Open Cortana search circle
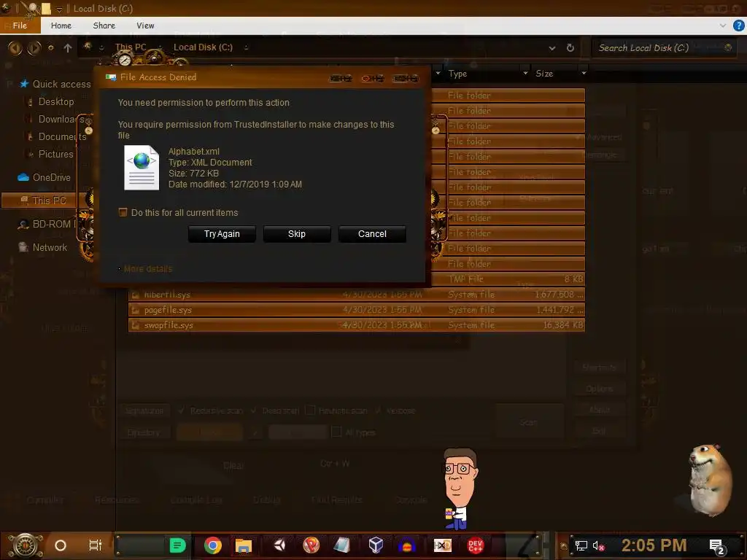This screenshot has height=560, width=747. coord(61,545)
